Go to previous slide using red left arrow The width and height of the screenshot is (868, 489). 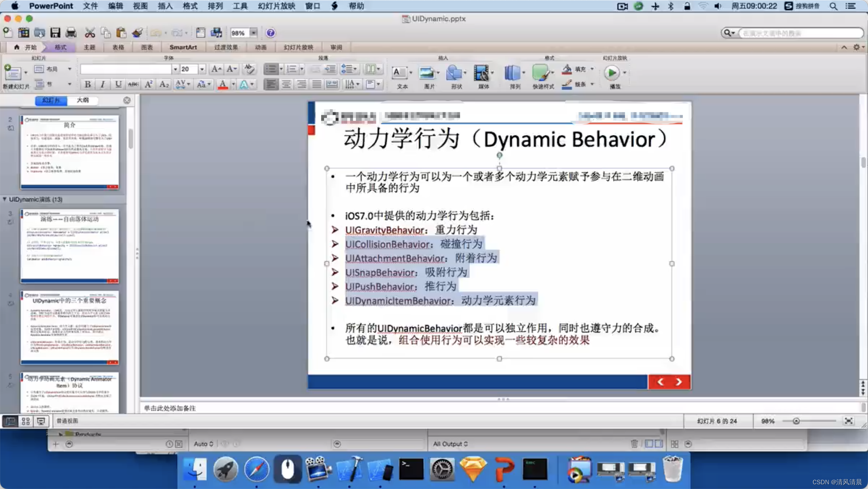660,382
